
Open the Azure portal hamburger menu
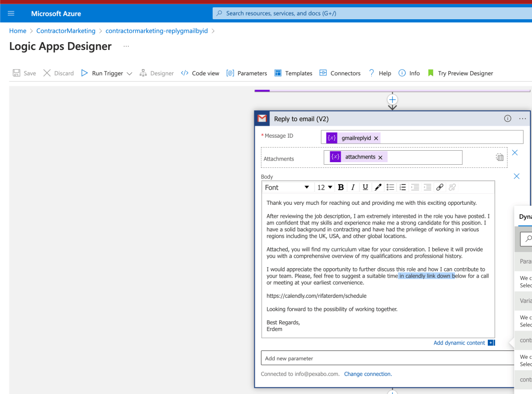pos(11,14)
